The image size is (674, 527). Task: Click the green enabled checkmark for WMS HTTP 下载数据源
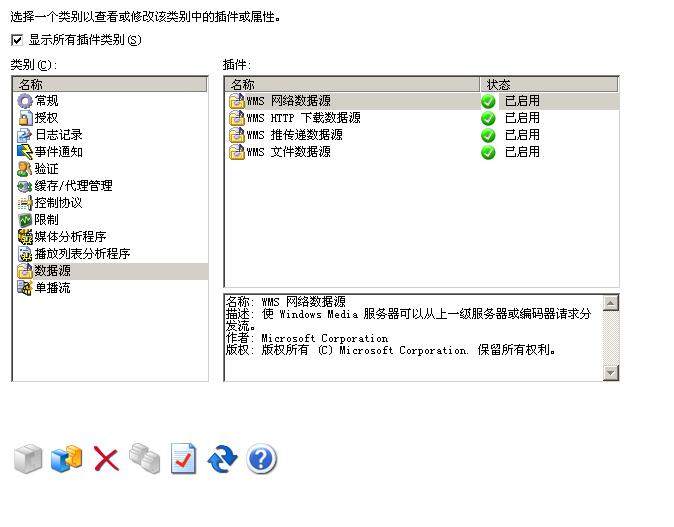pyautogui.click(x=488, y=118)
